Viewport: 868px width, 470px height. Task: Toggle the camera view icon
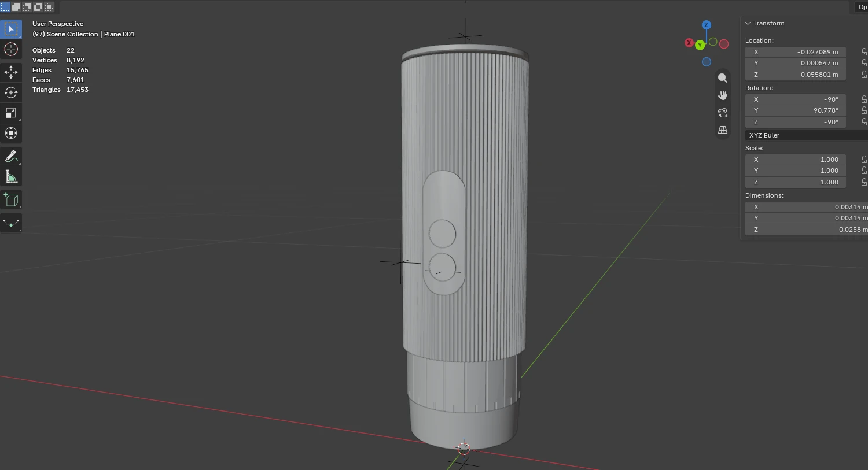pos(723,113)
